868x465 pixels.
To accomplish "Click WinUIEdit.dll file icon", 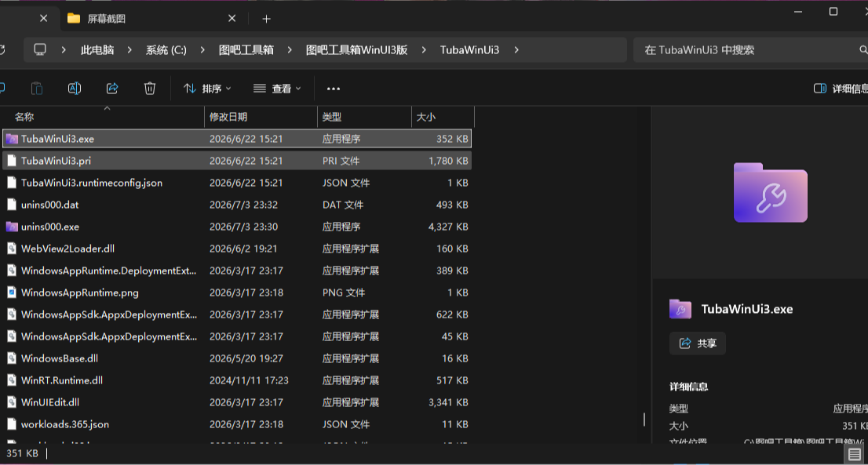I will (12, 402).
